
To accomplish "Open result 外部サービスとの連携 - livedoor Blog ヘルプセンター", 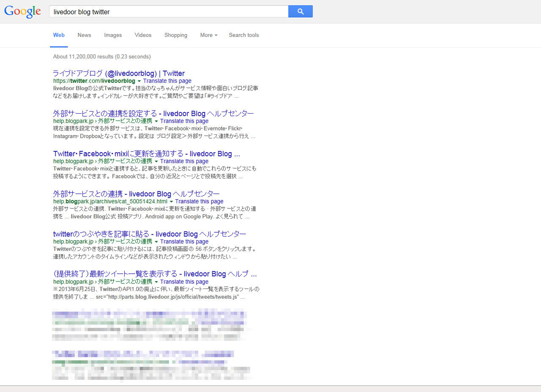I will coord(136,193).
